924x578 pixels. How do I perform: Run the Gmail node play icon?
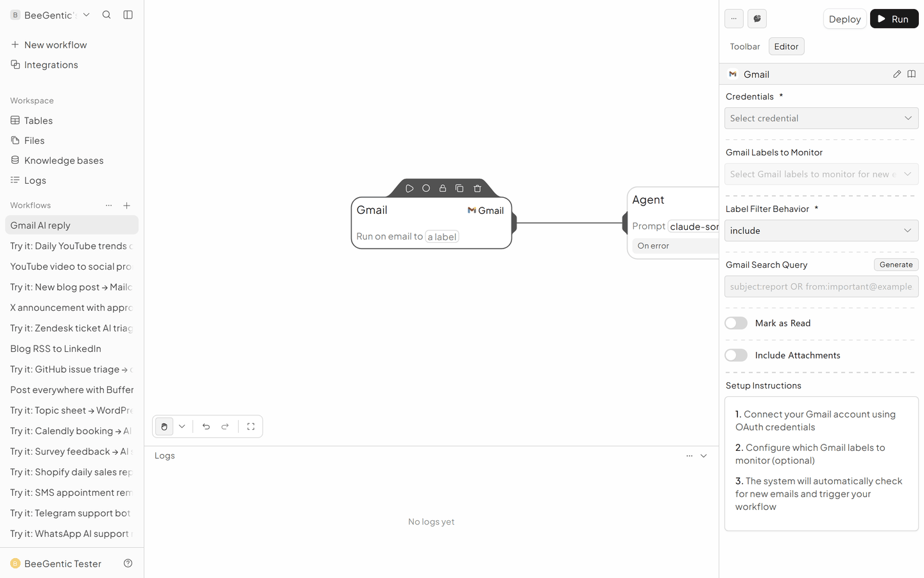[409, 188]
